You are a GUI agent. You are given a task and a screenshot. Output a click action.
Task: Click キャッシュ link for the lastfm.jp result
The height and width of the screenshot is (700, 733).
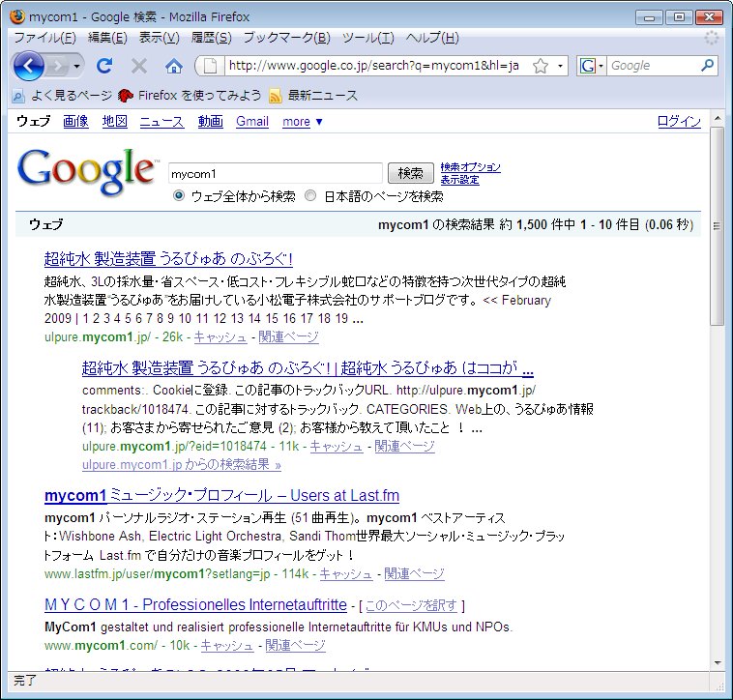(346, 574)
